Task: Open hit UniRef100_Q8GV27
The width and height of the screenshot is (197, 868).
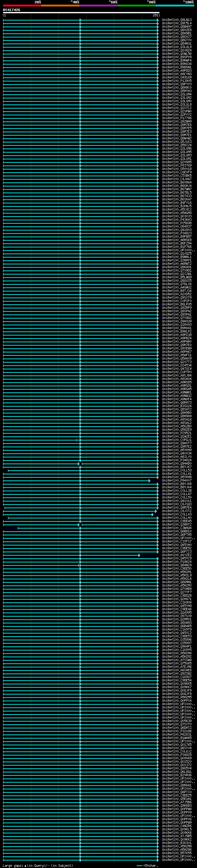Action: point(177,37)
